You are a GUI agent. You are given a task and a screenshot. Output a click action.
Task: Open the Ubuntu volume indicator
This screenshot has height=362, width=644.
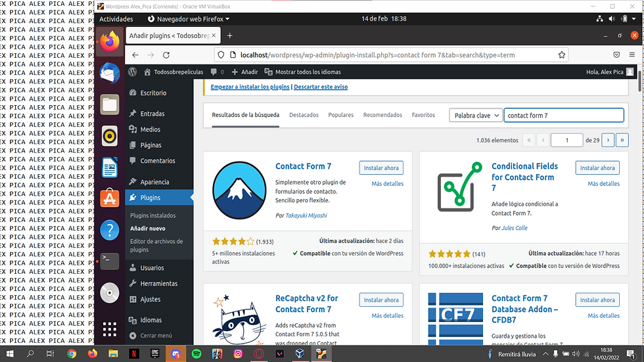pos(612,19)
